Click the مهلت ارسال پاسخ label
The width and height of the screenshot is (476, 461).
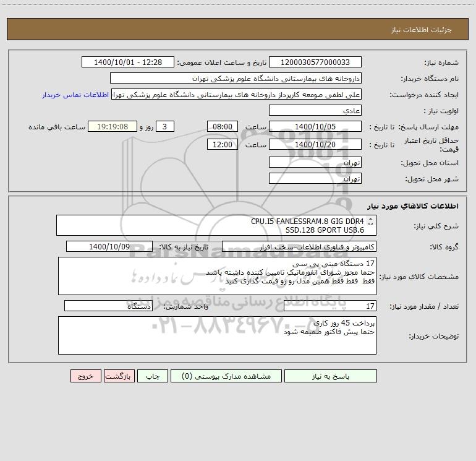coord(429,127)
